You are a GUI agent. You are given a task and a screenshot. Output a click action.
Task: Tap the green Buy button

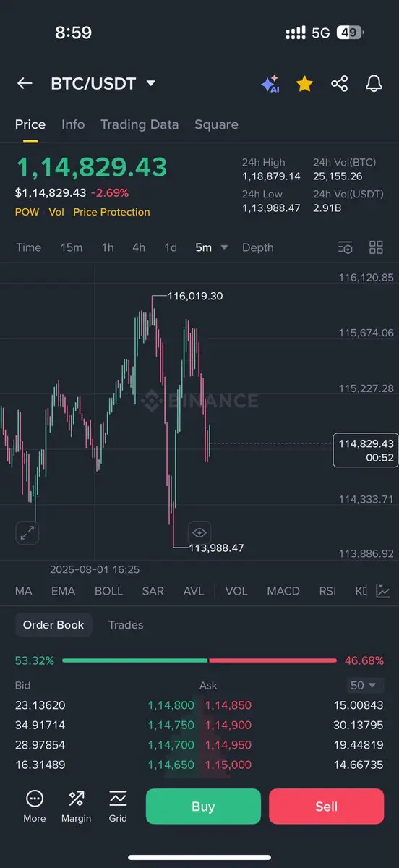[203, 807]
